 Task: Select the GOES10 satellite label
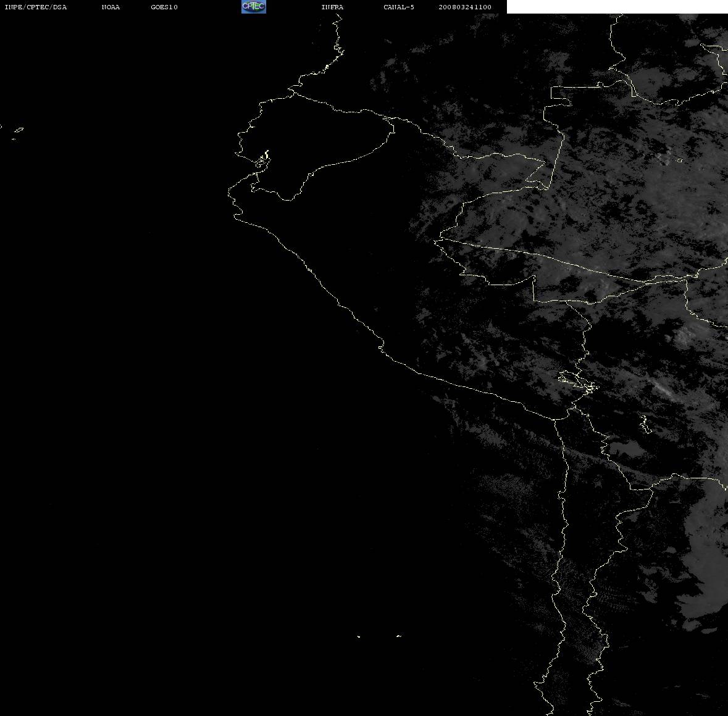[x=164, y=7]
